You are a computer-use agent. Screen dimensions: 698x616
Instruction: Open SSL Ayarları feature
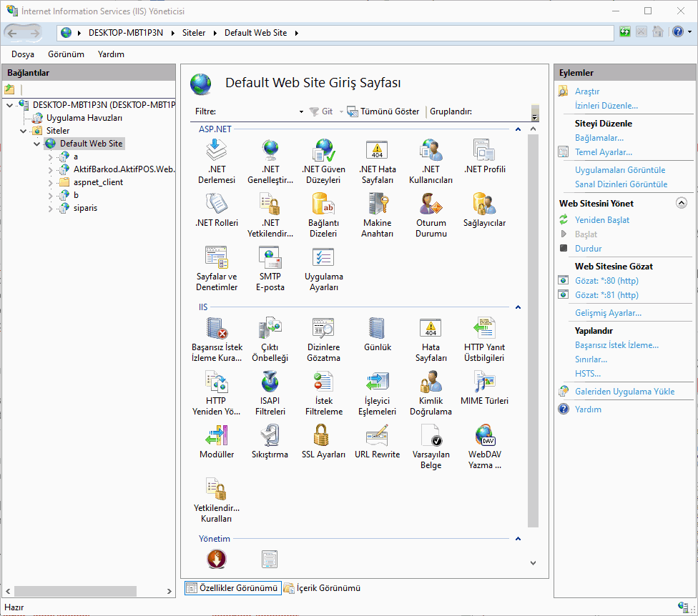click(x=324, y=441)
